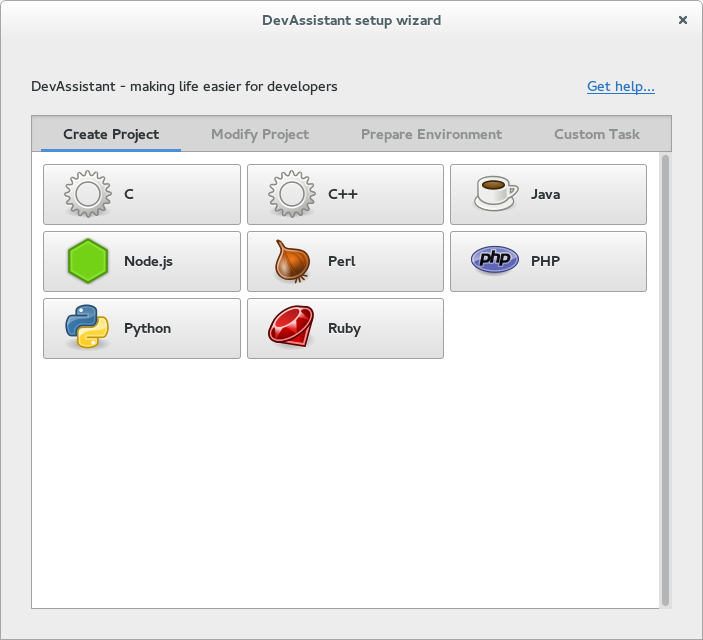Click the PHP logo icon
The width and height of the screenshot is (703, 640).
coord(495,260)
